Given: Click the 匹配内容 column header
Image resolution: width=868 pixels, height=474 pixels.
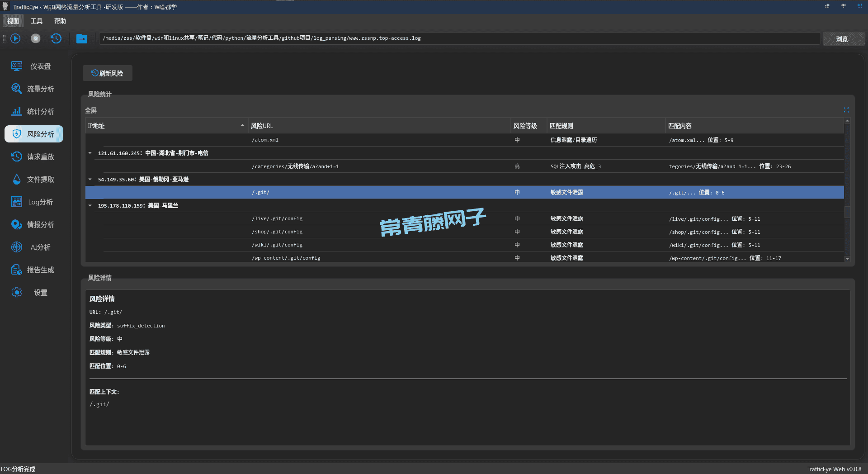Looking at the screenshot, I should coord(754,126).
